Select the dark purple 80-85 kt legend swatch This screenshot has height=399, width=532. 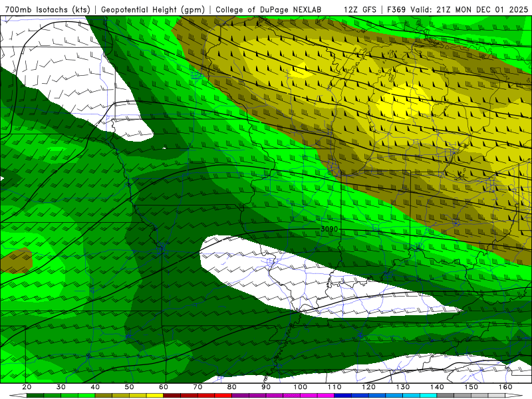pyautogui.click(x=241, y=396)
